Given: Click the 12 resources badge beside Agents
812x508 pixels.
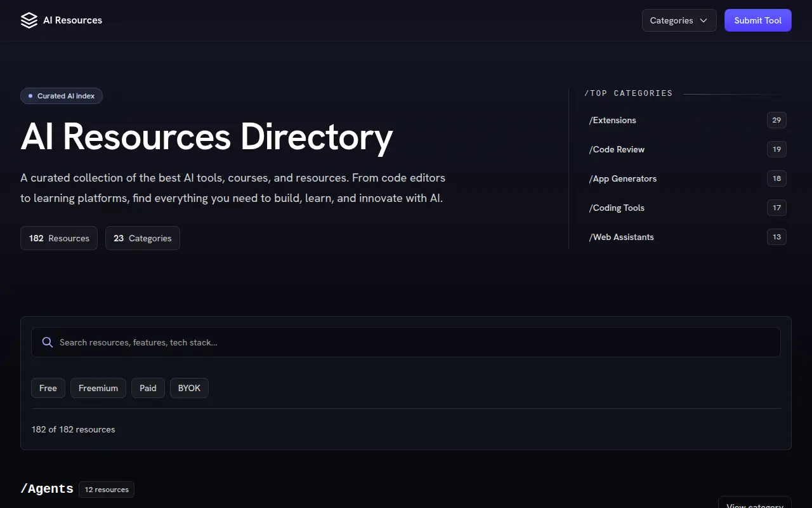Looking at the screenshot, I should (x=107, y=490).
